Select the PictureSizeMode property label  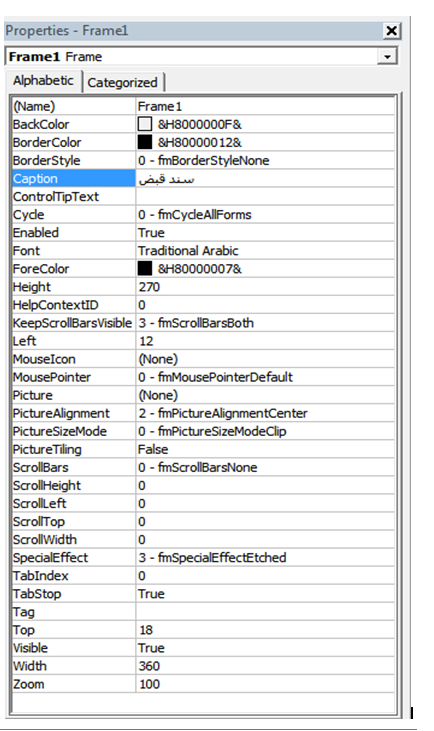(60, 431)
